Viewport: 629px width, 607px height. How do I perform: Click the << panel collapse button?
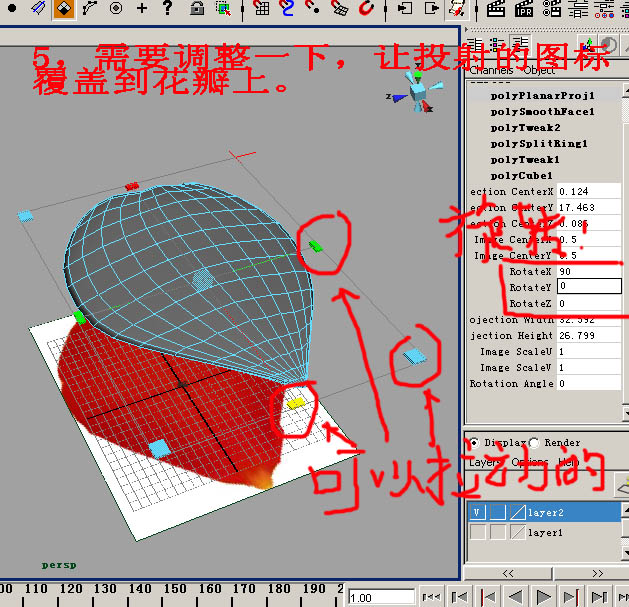pyautogui.click(x=508, y=574)
